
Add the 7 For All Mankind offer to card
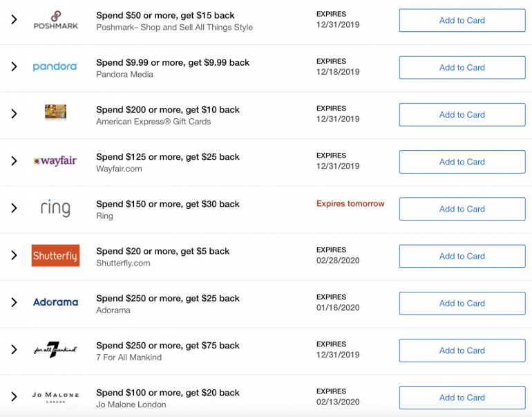tap(462, 351)
